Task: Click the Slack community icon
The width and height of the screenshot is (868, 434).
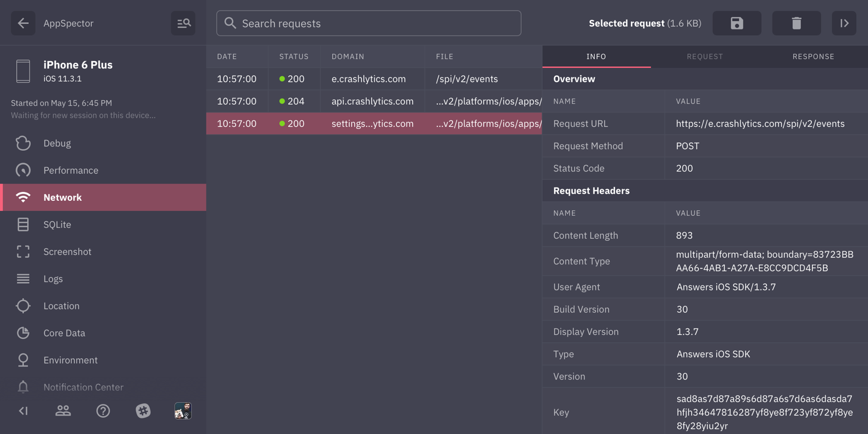Action: click(x=143, y=411)
